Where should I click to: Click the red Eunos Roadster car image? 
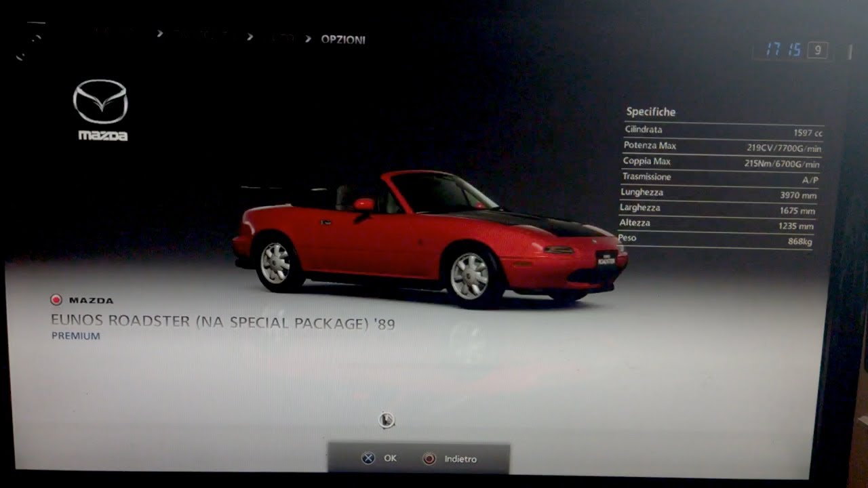tap(430, 239)
